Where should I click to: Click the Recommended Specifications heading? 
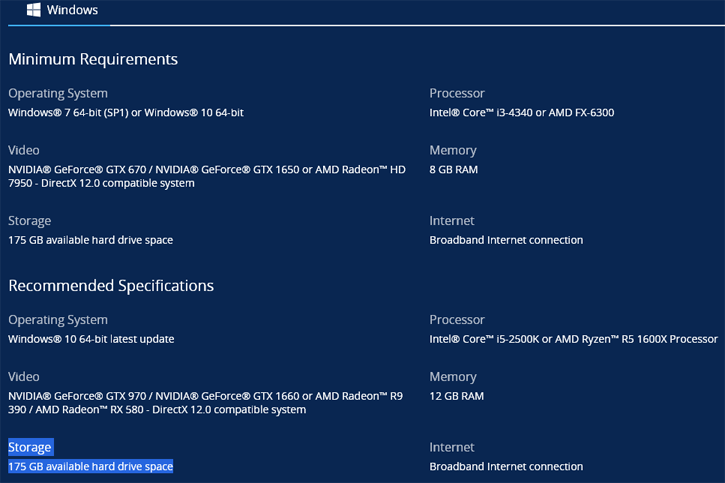pyautogui.click(x=111, y=285)
